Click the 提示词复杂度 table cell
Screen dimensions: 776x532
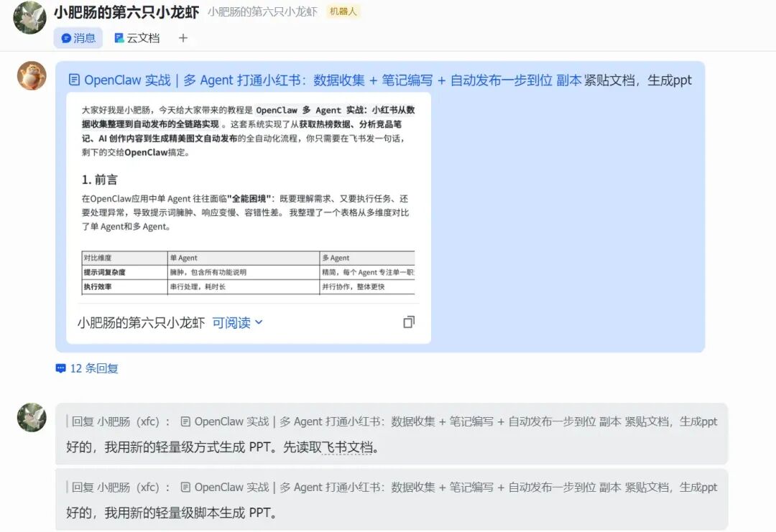coord(125,272)
